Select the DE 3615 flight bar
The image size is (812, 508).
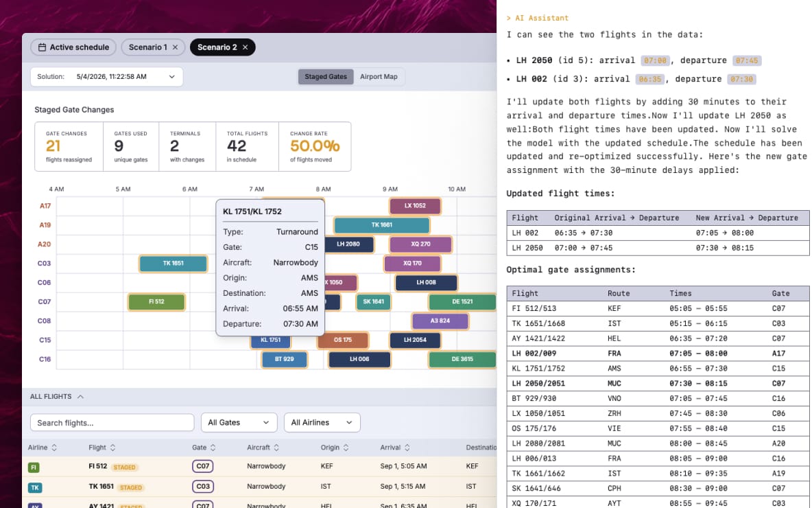pyautogui.click(x=462, y=359)
